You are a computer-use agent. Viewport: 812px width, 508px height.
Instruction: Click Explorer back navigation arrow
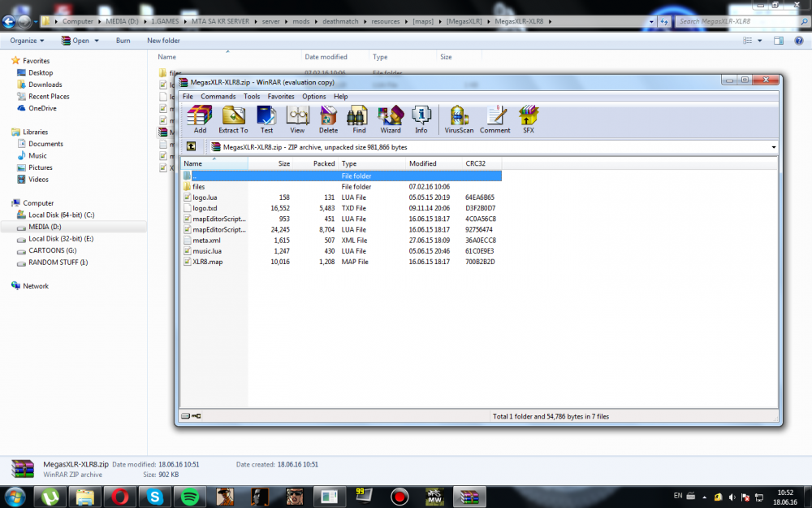click(x=8, y=21)
